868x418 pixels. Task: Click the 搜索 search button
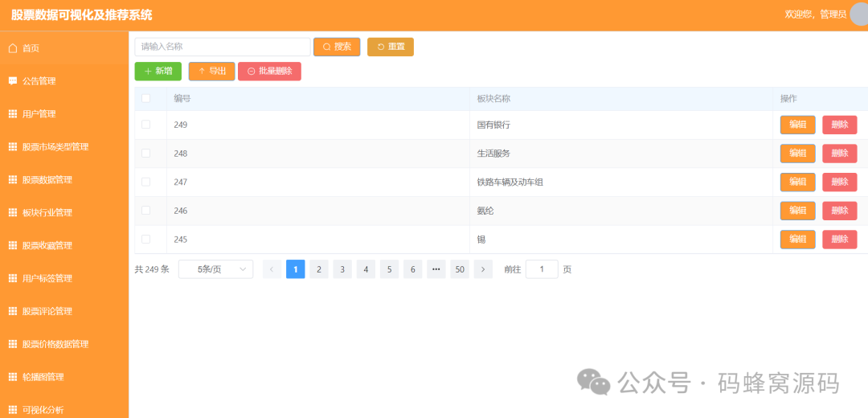coord(337,47)
